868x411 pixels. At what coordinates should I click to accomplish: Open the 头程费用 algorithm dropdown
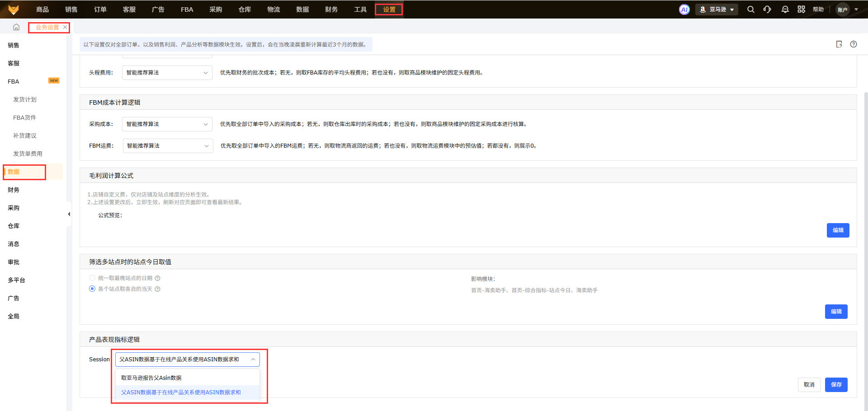pyautogui.click(x=167, y=73)
